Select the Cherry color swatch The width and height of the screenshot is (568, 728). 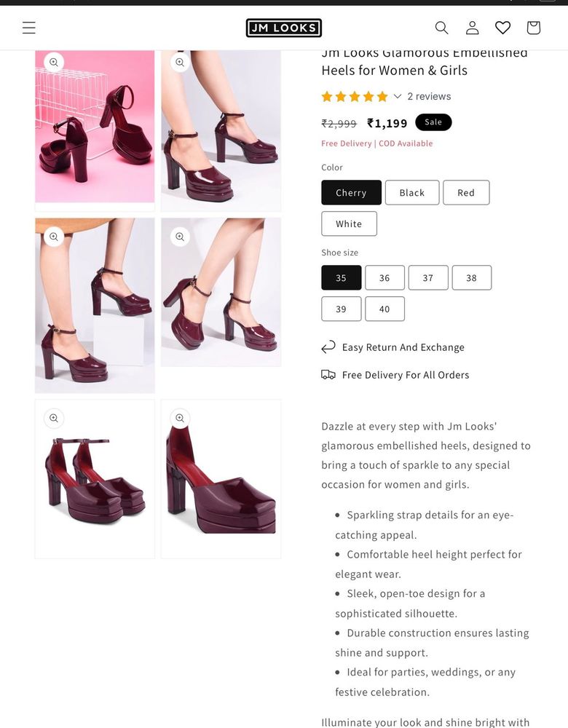click(351, 192)
